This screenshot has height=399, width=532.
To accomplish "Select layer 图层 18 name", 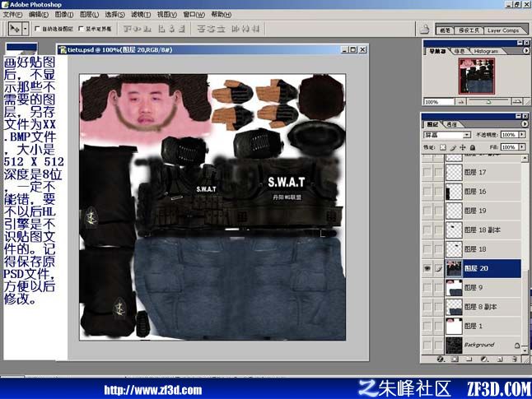I will coord(475,249).
